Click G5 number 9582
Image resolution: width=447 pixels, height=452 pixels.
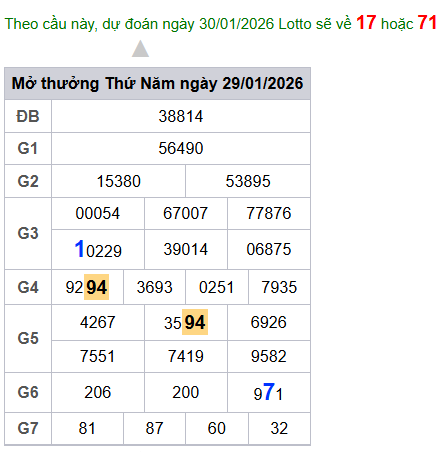pos(269,357)
